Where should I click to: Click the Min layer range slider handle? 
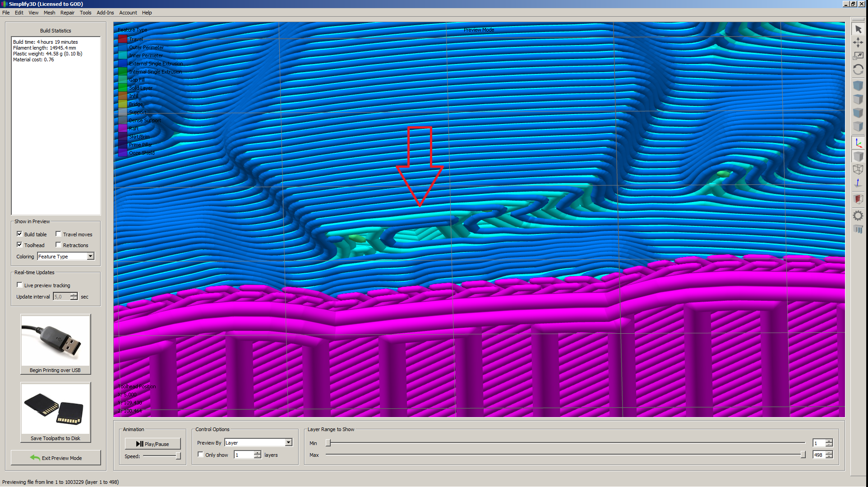click(328, 443)
